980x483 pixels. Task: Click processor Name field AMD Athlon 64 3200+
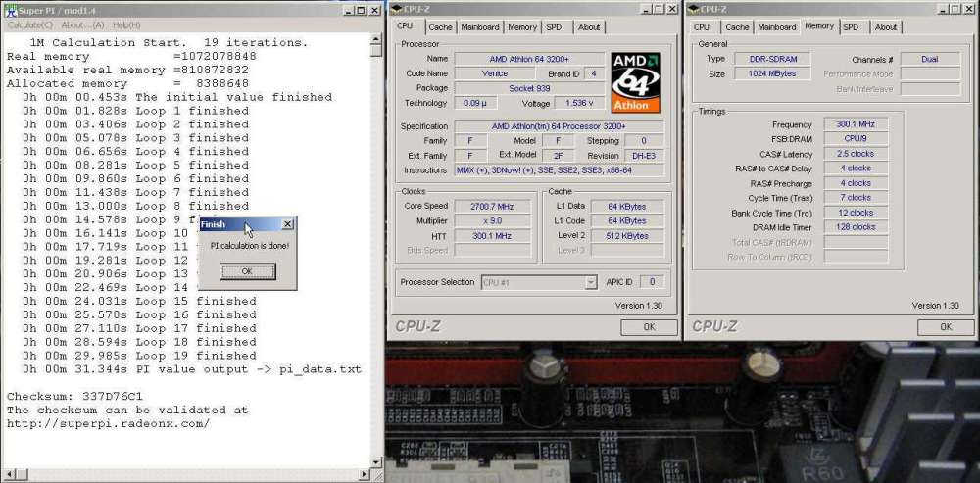[x=530, y=59]
